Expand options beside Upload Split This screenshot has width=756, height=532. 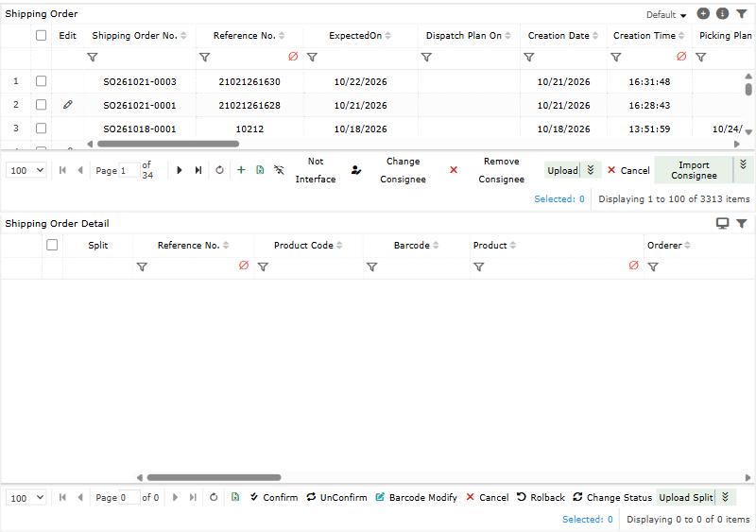point(725,497)
